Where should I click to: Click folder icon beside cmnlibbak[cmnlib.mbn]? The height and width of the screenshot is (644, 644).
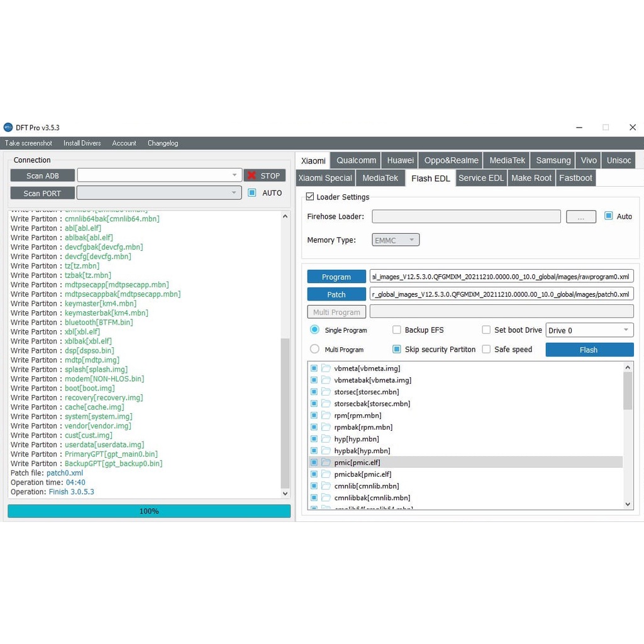point(326,497)
